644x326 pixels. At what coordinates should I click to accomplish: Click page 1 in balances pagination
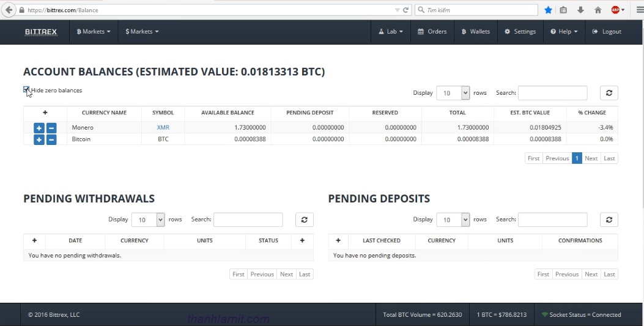pos(577,158)
